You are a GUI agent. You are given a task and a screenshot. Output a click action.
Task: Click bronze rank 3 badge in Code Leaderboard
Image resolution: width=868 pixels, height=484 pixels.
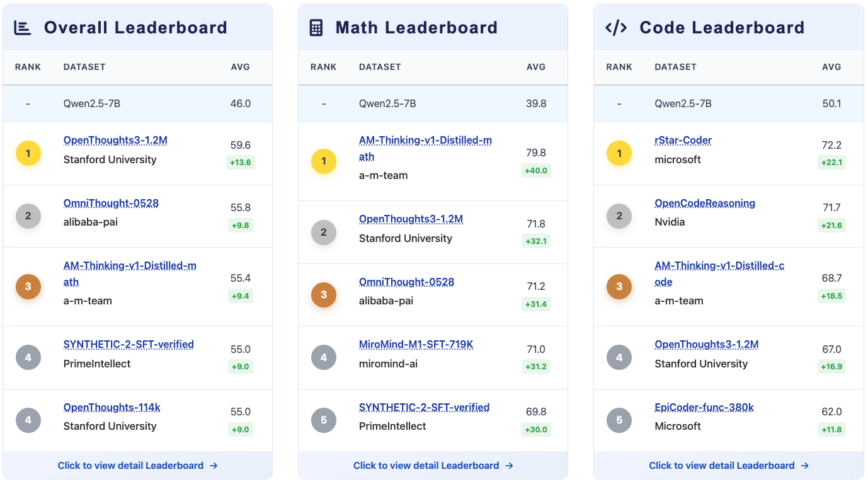(x=619, y=287)
